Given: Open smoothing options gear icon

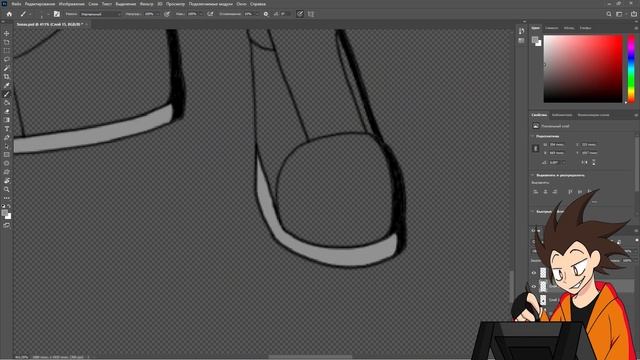Looking at the screenshot, I should 266,14.
